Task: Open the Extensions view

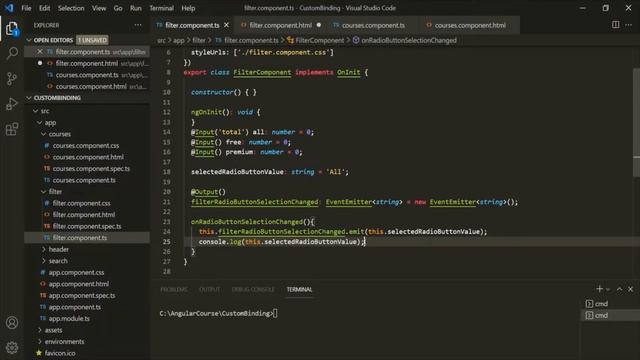Action: point(12,129)
